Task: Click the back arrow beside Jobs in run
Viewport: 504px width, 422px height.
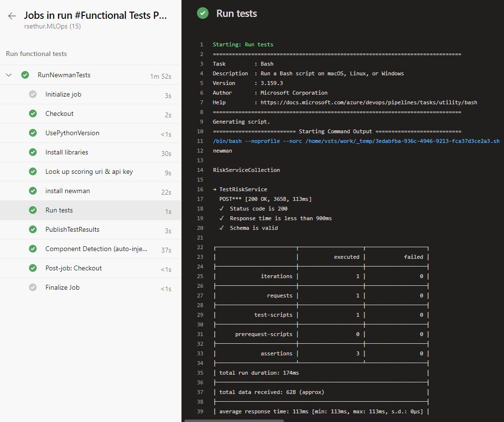Action: click(x=12, y=16)
